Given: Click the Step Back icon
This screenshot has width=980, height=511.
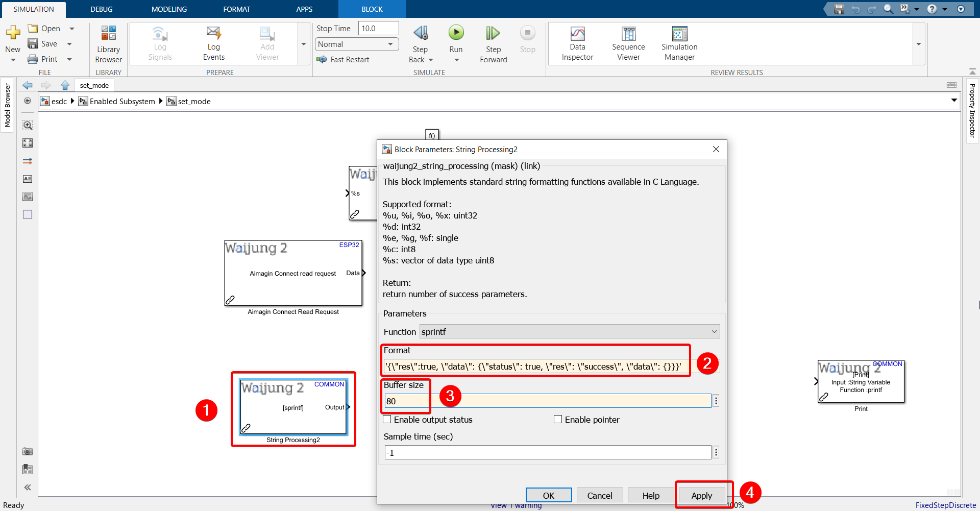Looking at the screenshot, I should tap(420, 33).
